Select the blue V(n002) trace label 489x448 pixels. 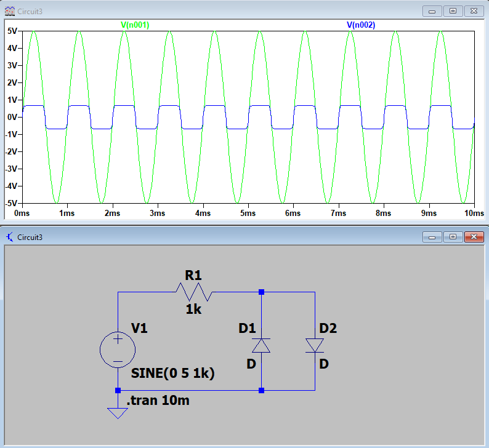click(361, 25)
